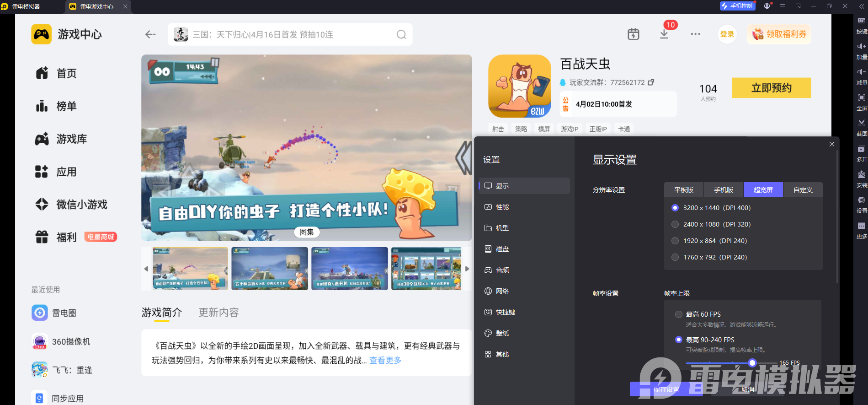Screen dimensions: 868x405
Task: Open the calendar reservations icon
Action: pyautogui.click(x=634, y=34)
